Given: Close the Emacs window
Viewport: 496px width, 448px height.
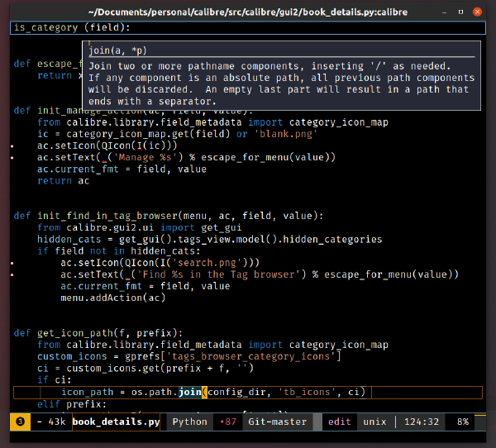Looking at the screenshot, I should [x=477, y=12].
